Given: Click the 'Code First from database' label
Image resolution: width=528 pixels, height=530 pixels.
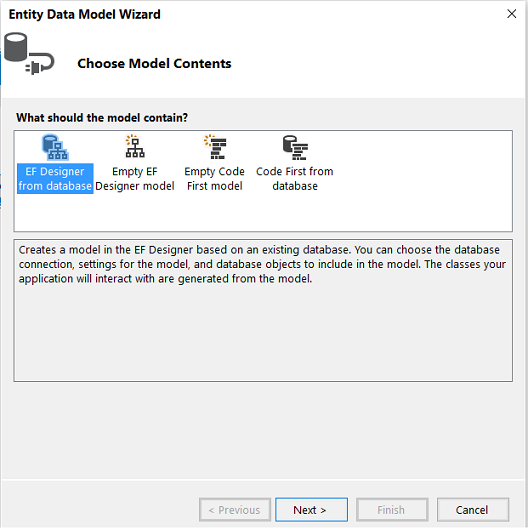Looking at the screenshot, I should 295,178.
